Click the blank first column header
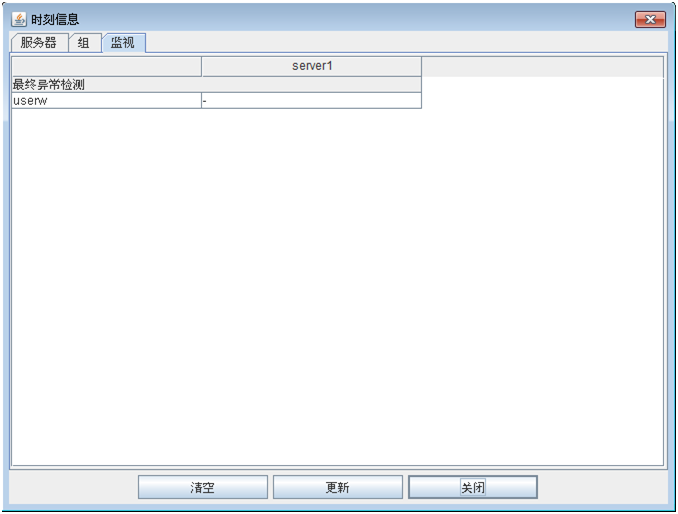This screenshot has height=514, width=678. pos(106,67)
